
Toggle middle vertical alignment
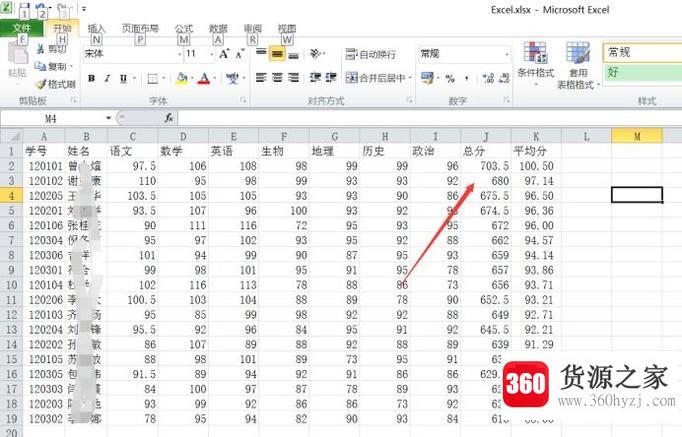[x=277, y=54]
